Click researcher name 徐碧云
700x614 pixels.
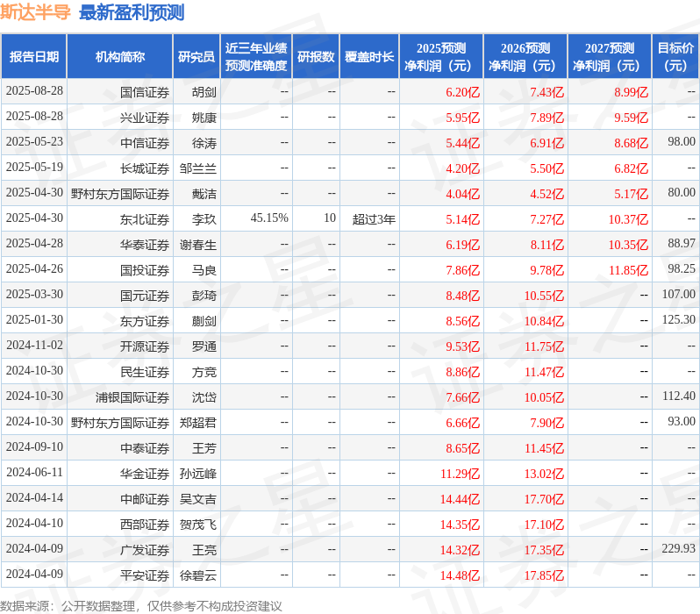[197, 575]
